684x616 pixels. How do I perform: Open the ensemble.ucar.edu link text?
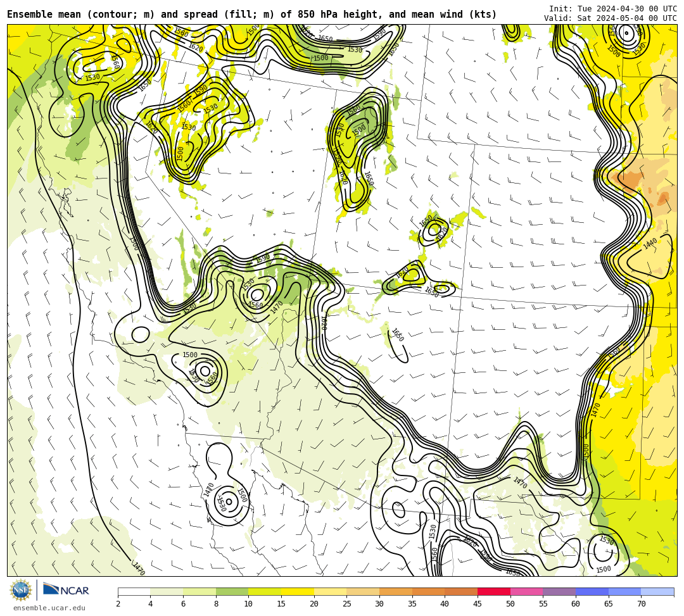point(49,608)
